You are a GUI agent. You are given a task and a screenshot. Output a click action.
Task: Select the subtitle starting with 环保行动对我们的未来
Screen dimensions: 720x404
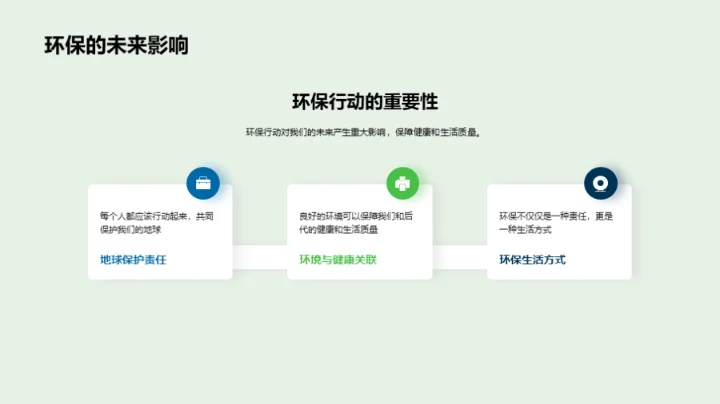tap(363, 132)
